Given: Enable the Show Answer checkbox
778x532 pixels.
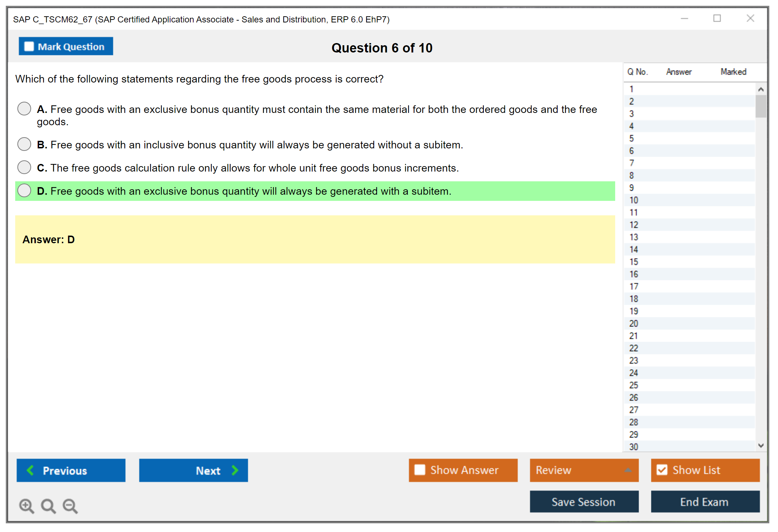Looking at the screenshot, I should click(420, 470).
